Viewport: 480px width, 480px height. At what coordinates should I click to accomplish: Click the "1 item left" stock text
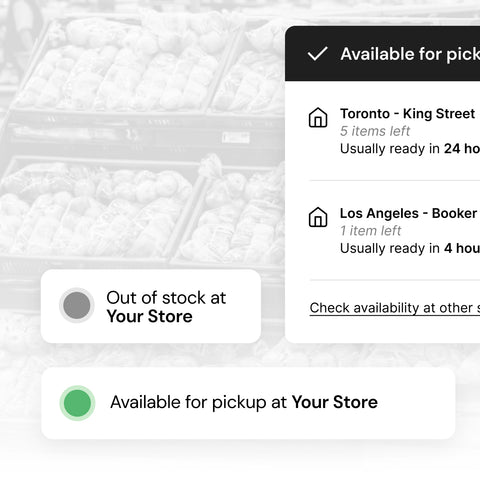point(370,231)
